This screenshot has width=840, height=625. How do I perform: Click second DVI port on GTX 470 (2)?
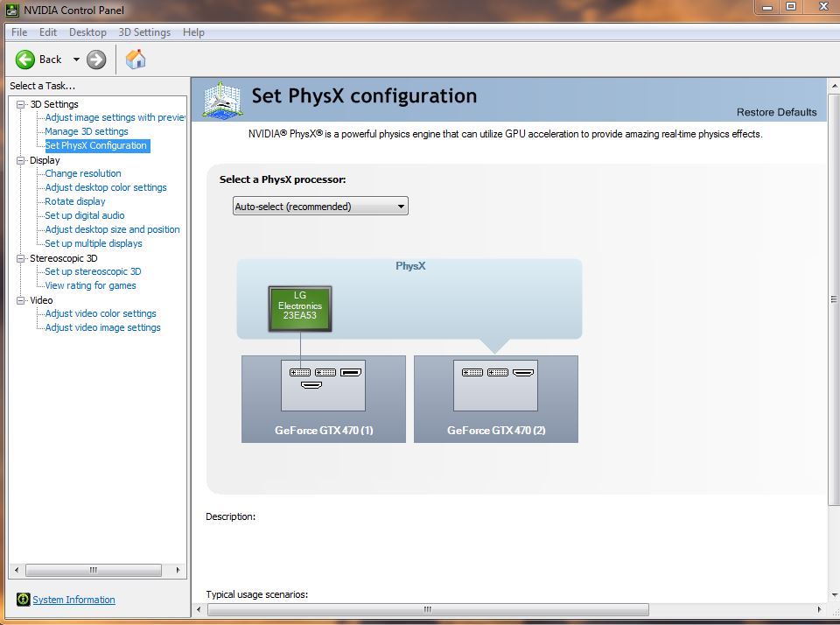click(x=498, y=373)
